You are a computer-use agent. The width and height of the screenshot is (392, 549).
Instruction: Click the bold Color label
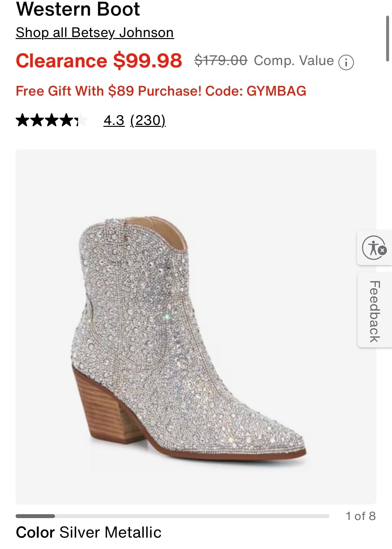pos(35,533)
